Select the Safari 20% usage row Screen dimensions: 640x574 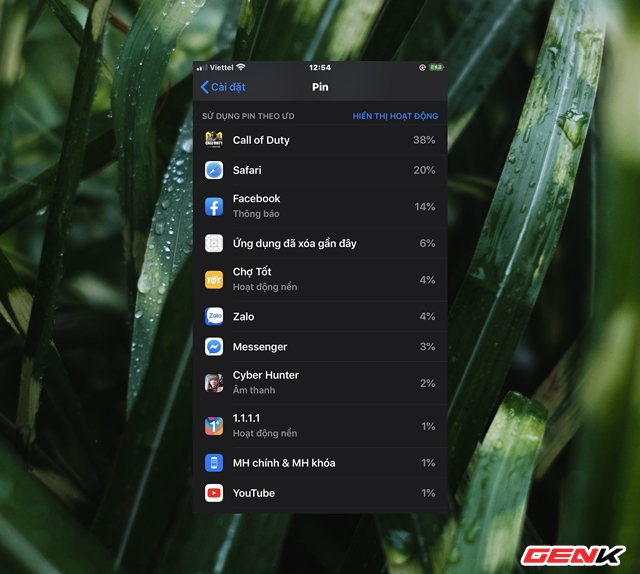pos(320,171)
